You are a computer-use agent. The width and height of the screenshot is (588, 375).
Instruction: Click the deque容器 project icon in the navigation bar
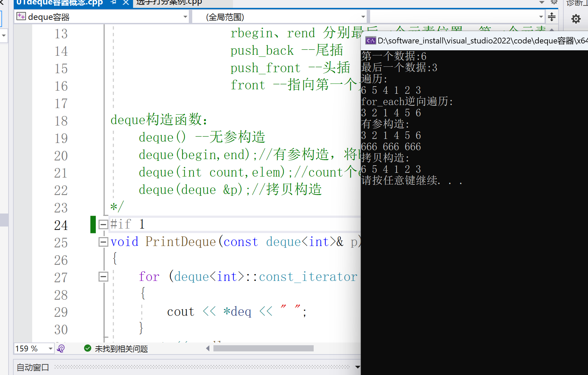[21, 16]
